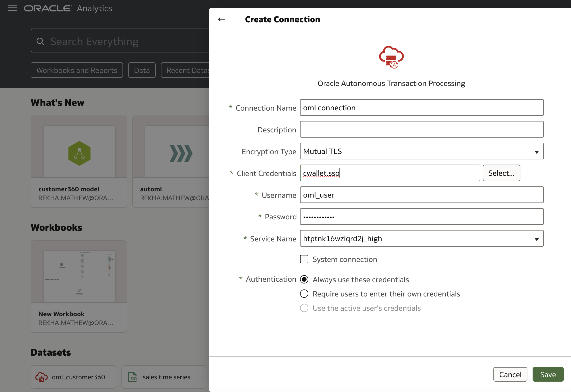
Task: Select Require users to enter own credentials
Action: [x=304, y=294]
